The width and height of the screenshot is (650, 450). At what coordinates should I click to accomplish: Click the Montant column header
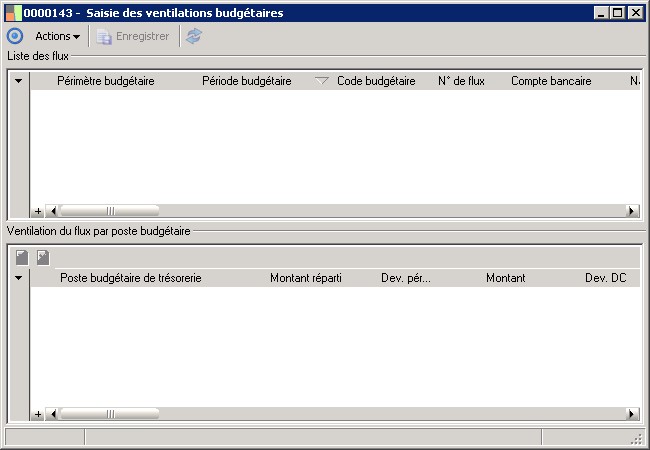[506, 278]
